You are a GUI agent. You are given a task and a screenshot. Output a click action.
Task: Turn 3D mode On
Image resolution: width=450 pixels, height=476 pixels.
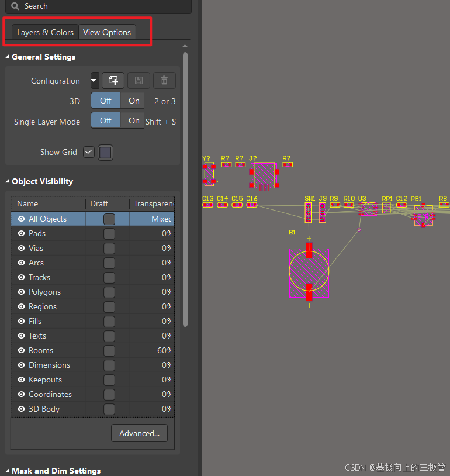132,101
